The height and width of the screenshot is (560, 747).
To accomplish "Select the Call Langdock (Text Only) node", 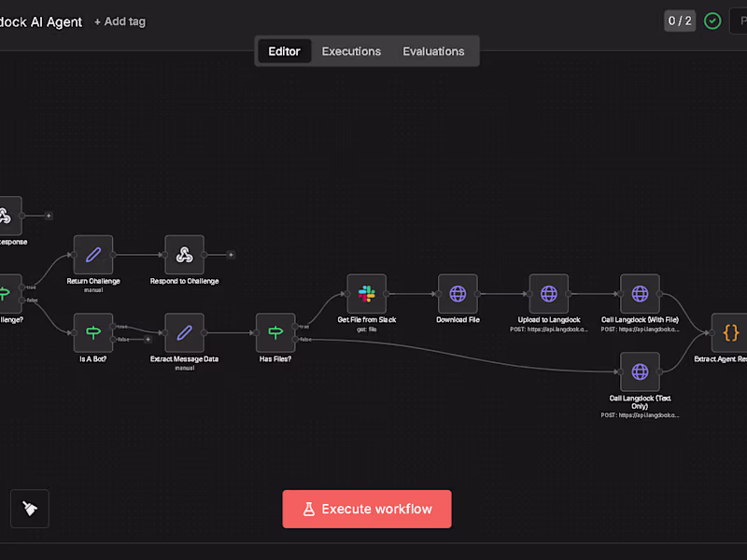I will [640, 371].
